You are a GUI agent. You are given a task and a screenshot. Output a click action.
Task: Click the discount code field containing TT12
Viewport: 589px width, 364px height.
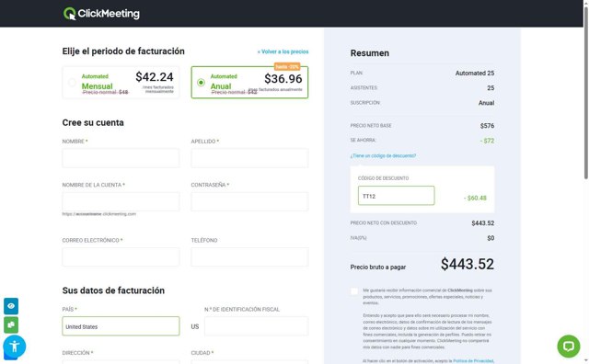396,196
